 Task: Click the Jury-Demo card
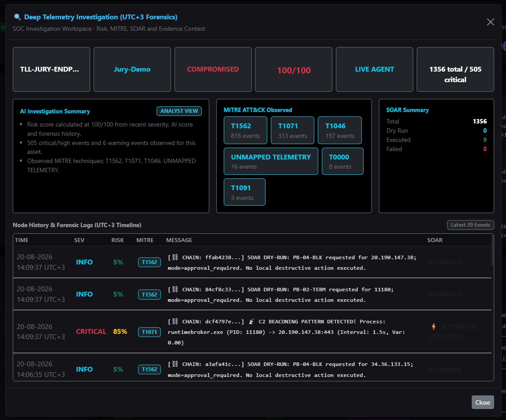132,69
